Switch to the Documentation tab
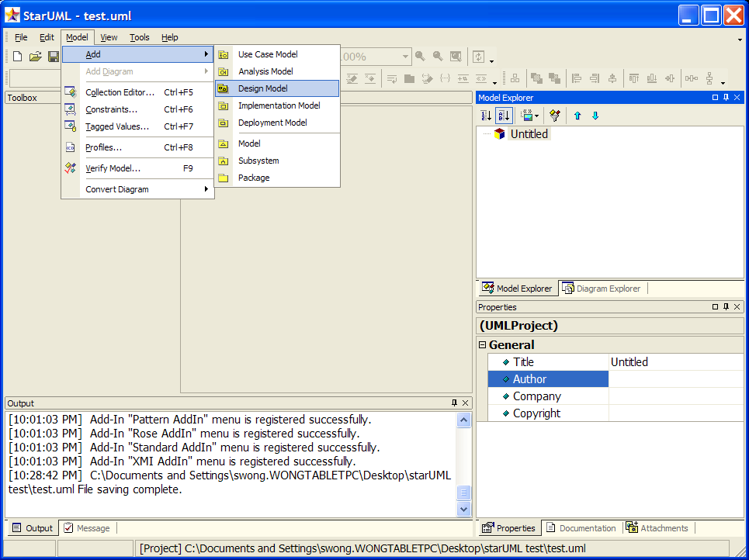 pos(581,528)
